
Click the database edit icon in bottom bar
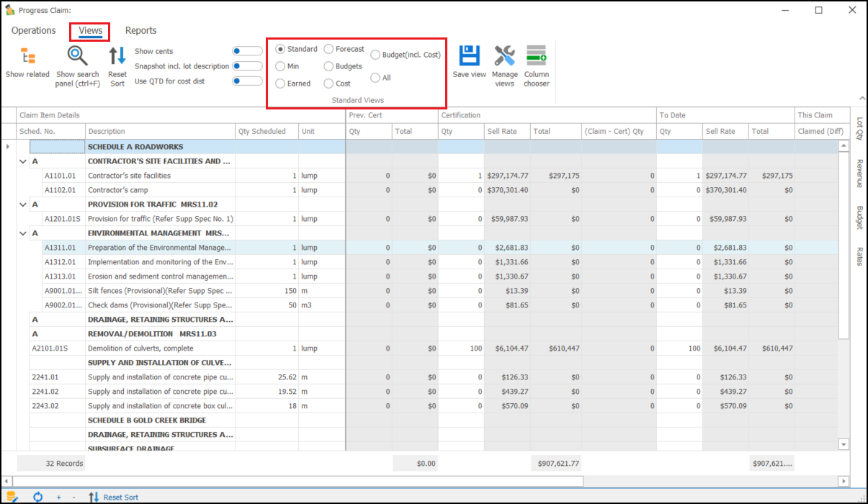(12, 497)
